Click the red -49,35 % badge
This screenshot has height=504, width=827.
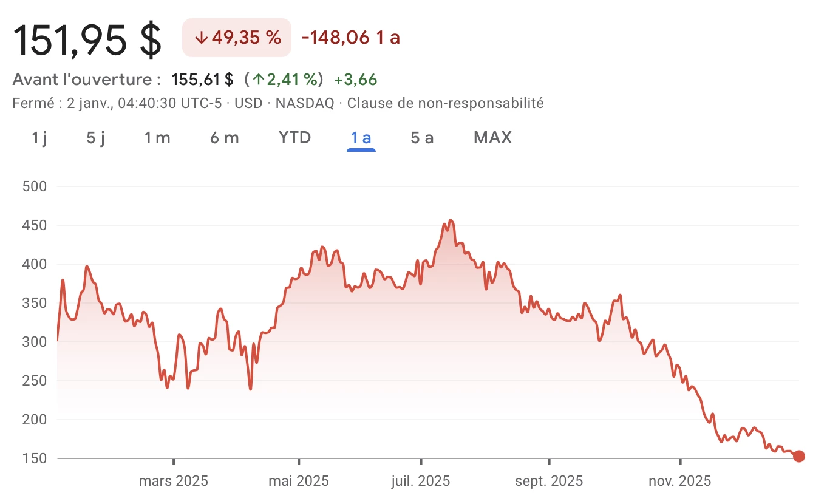coord(236,37)
